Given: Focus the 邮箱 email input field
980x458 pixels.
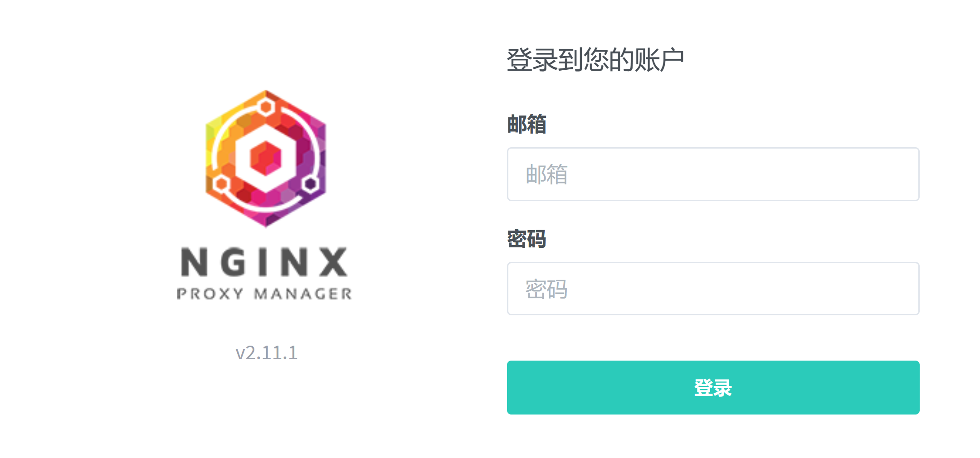Looking at the screenshot, I should coord(713,174).
